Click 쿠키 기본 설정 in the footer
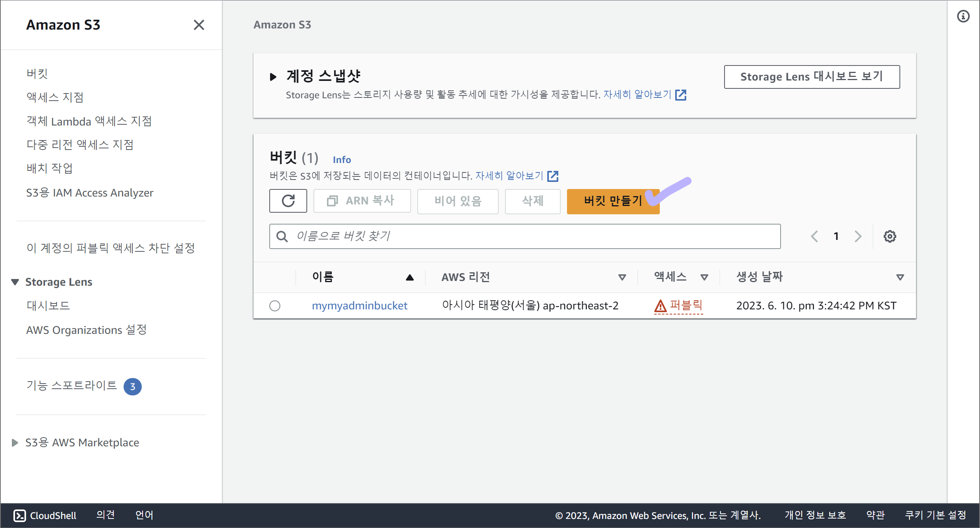Screen dimensions: 980x528 click(x=935, y=515)
